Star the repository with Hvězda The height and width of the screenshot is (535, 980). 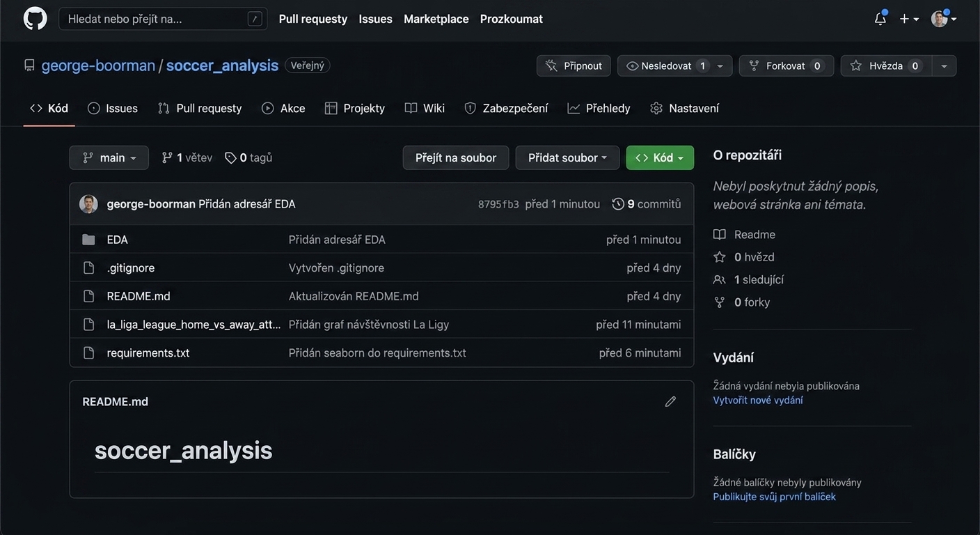[x=886, y=65]
